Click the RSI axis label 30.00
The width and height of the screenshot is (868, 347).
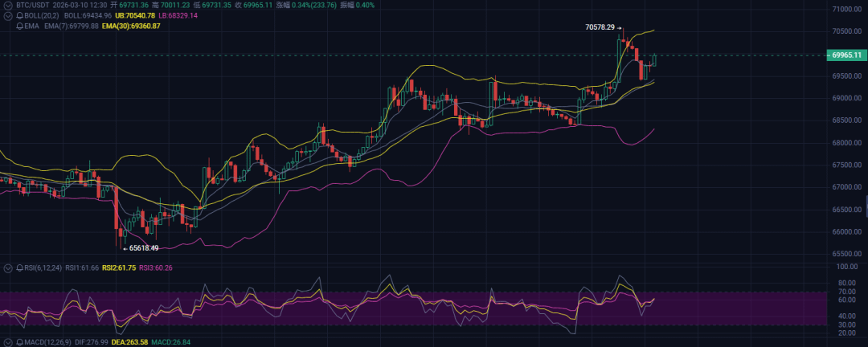click(x=847, y=325)
